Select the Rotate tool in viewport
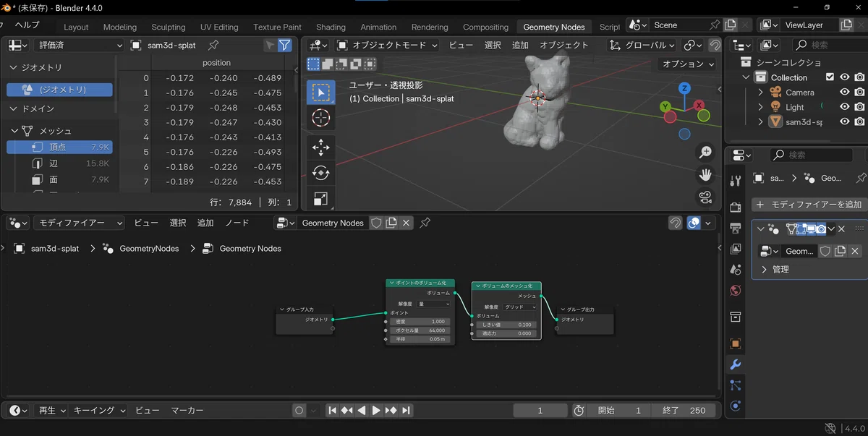This screenshot has height=436, width=868. pos(320,173)
